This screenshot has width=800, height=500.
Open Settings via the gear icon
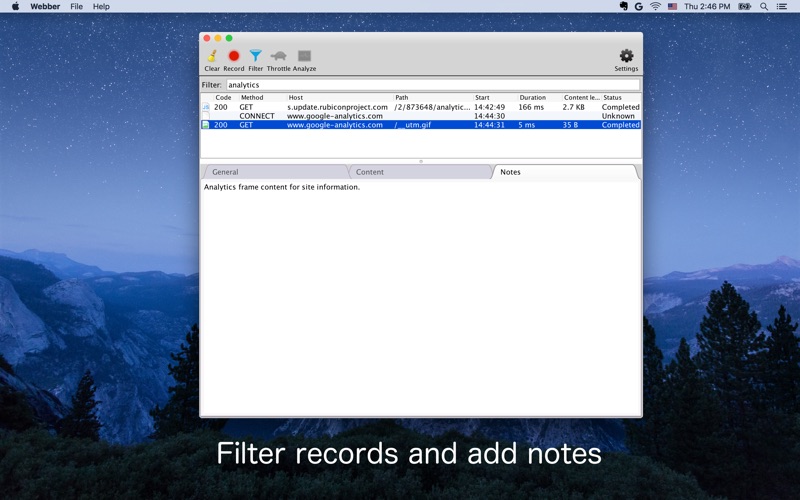coord(626,57)
